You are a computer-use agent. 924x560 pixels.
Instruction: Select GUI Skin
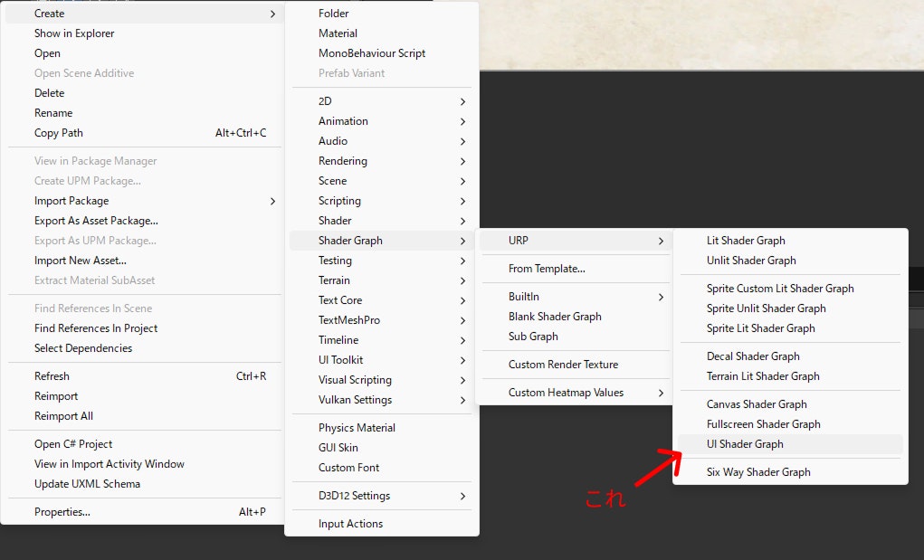(x=381, y=448)
